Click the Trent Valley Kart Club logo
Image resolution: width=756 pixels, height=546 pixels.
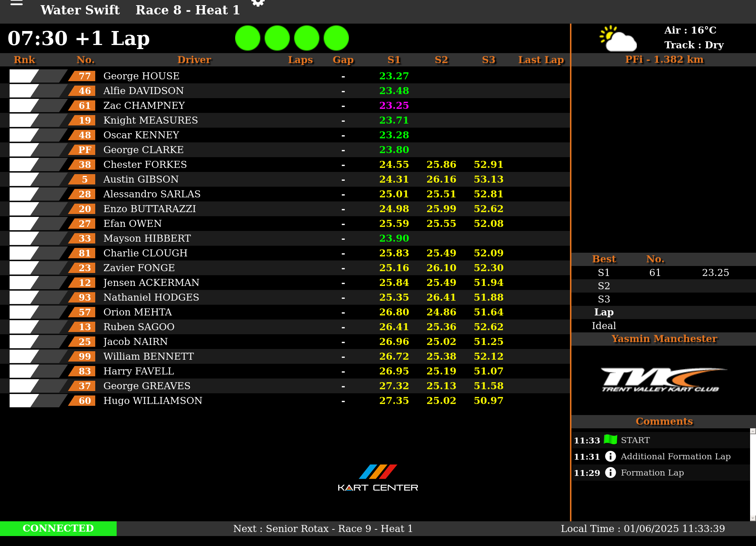click(x=664, y=380)
